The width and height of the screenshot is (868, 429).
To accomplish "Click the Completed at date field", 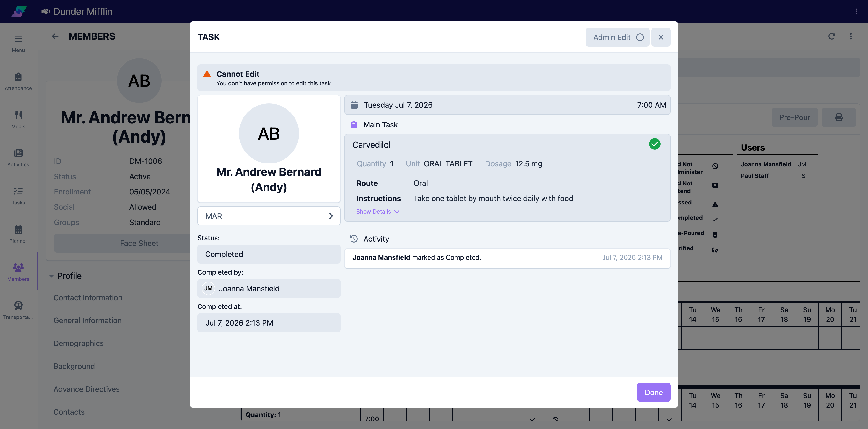I will tap(269, 323).
